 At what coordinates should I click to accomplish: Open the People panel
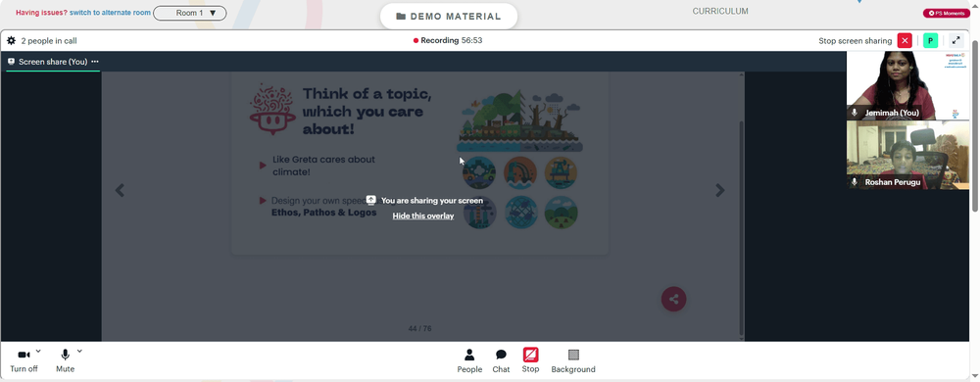[x=469, y=360]
